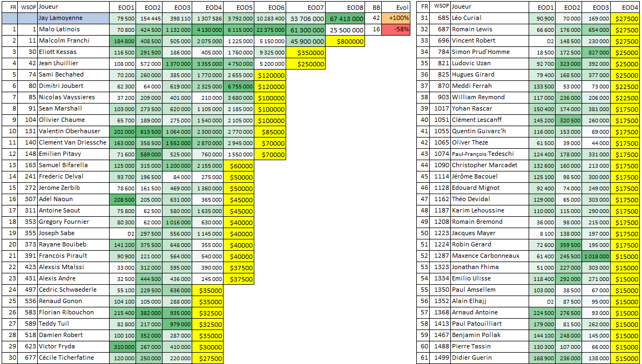
Task: Select the Olivier Chaume name cell
Action: [73, 120]
